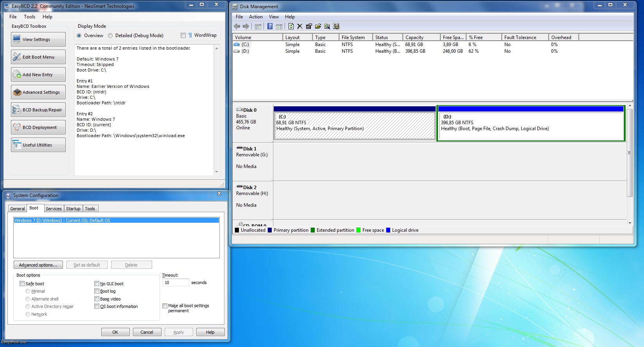This screenshot has width=644, height=347.
Task: Select the D: logical drive block on Disk 0
Action: 531,123
